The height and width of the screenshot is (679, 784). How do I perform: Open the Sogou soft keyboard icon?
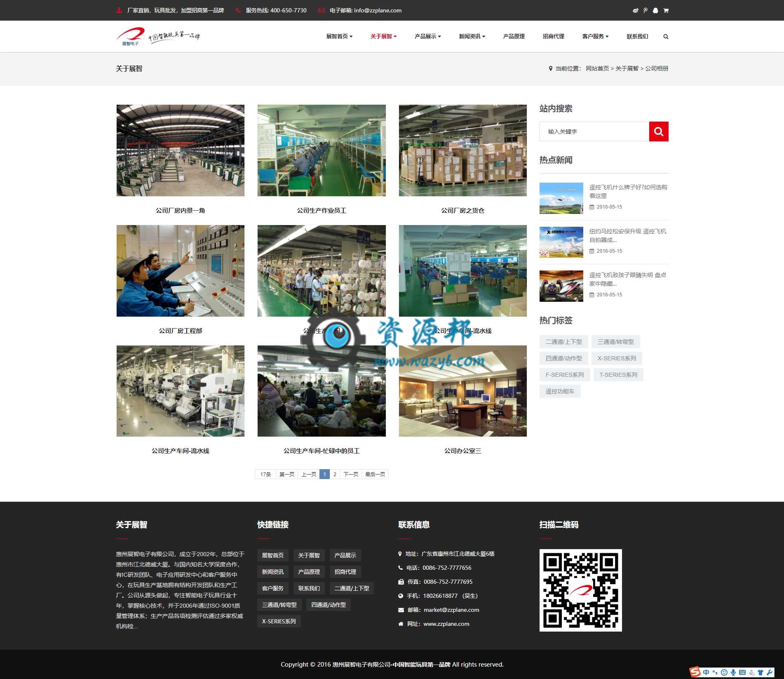pos(742,672)
